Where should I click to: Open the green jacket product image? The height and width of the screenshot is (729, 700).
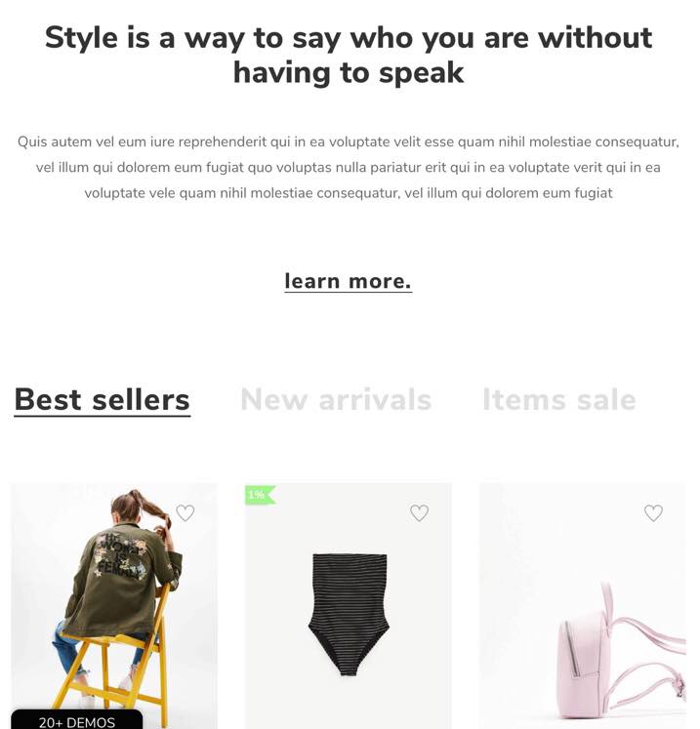coord(114,606)
